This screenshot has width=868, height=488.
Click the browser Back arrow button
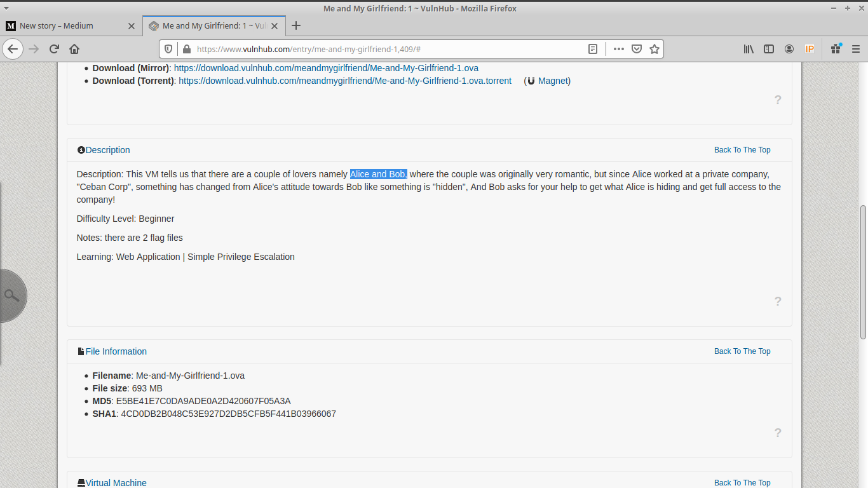pos(13,49)
